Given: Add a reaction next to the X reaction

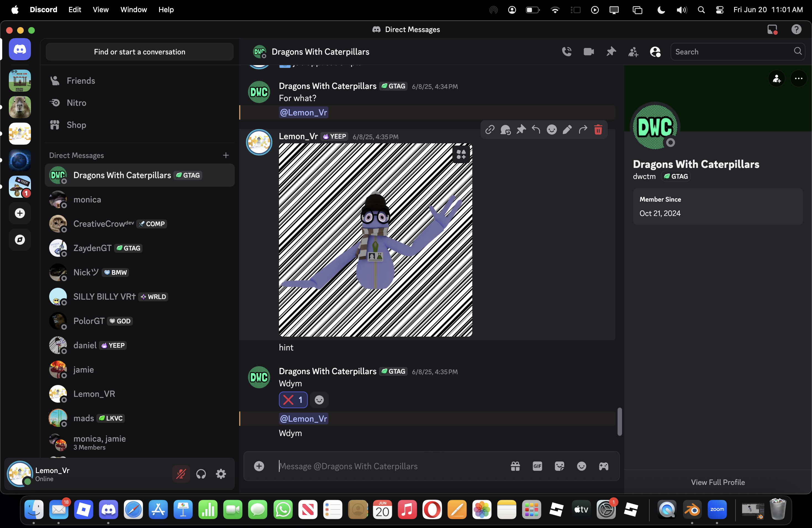Looking at the screenshot, I should click(319, 400).
